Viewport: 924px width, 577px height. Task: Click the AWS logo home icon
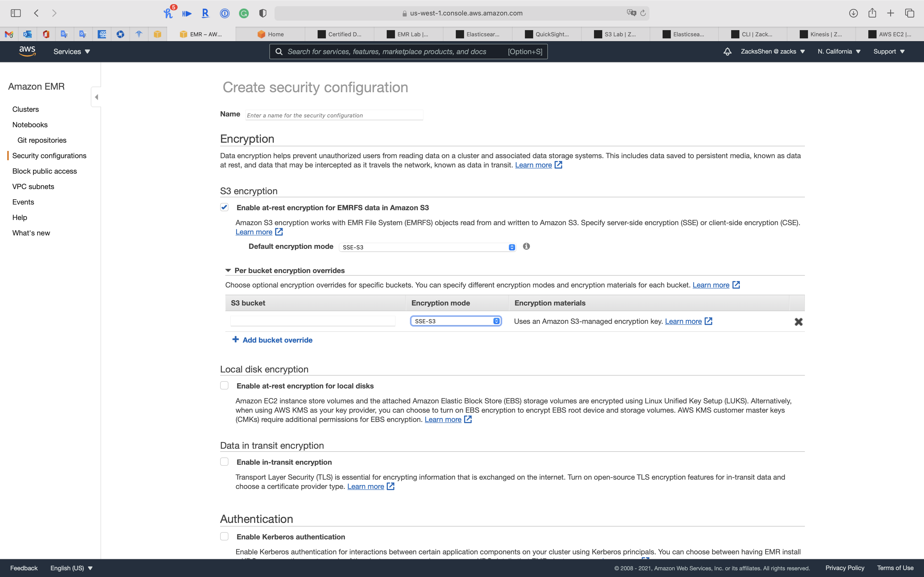pos(27,51)
